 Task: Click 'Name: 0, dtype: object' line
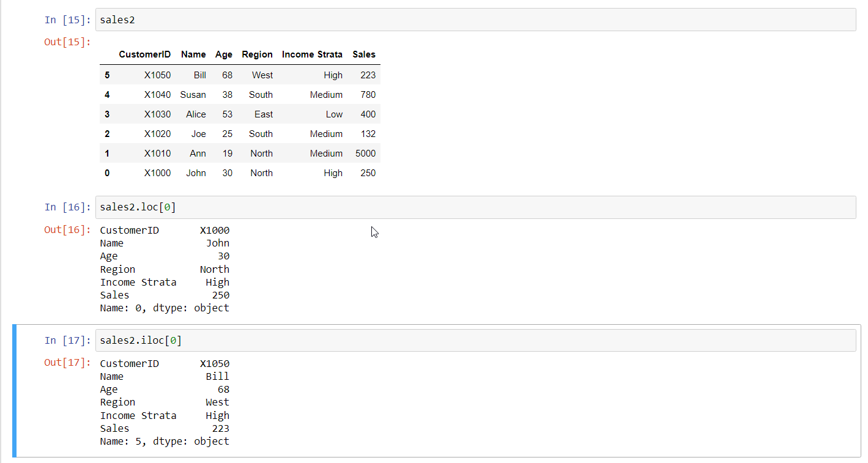[x=165, y=308]
